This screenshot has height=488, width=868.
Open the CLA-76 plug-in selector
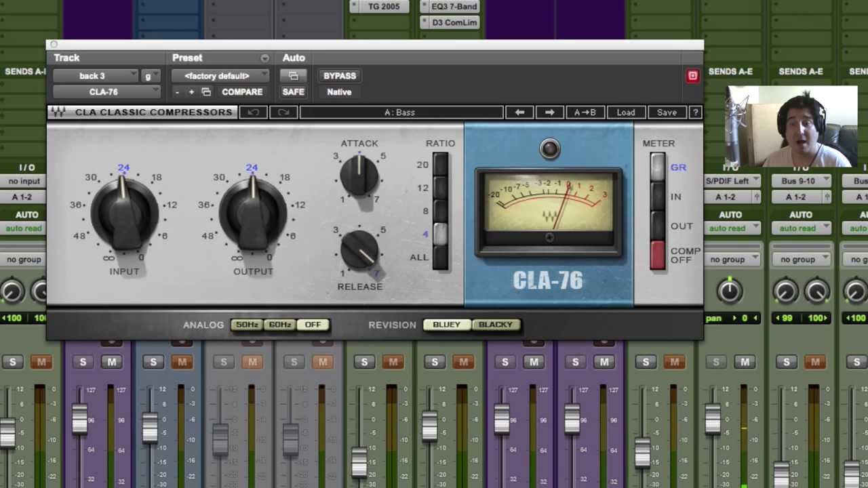click(x=106, y=92)
